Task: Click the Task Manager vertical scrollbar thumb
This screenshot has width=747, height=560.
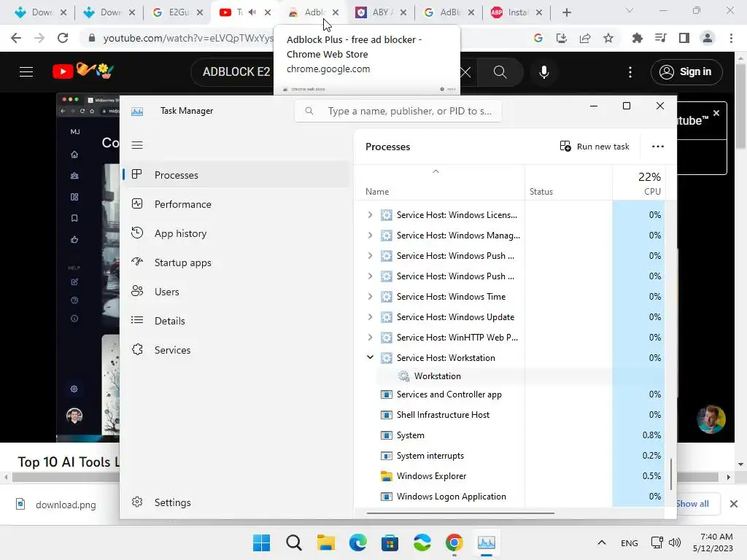Action: tap(671, 474)
